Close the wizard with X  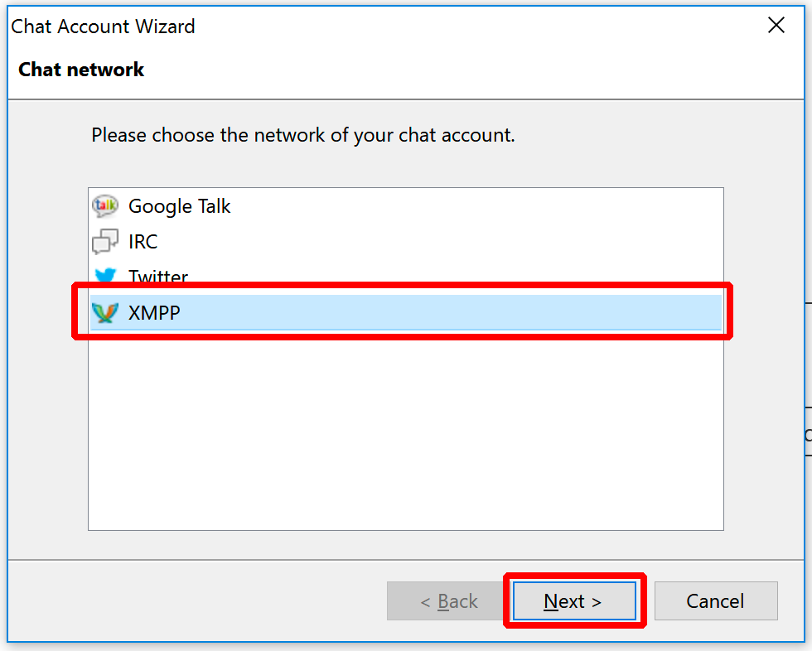[776, 25]
